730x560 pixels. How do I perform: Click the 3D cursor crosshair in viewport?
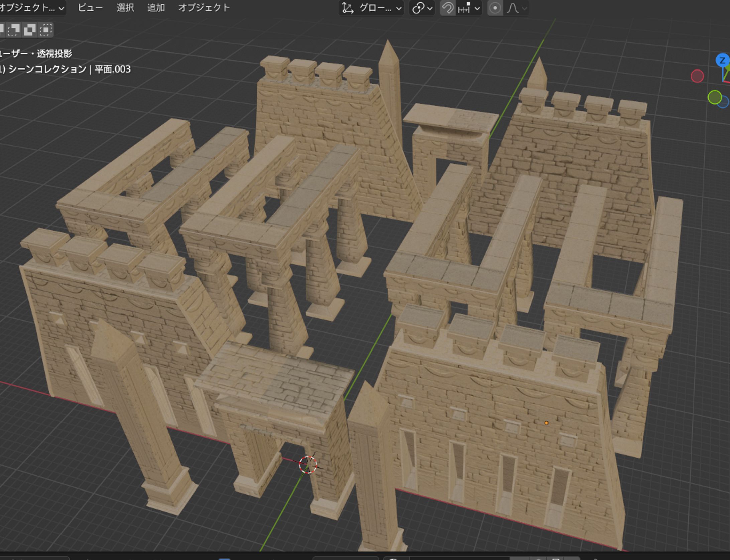coord(308,464)
